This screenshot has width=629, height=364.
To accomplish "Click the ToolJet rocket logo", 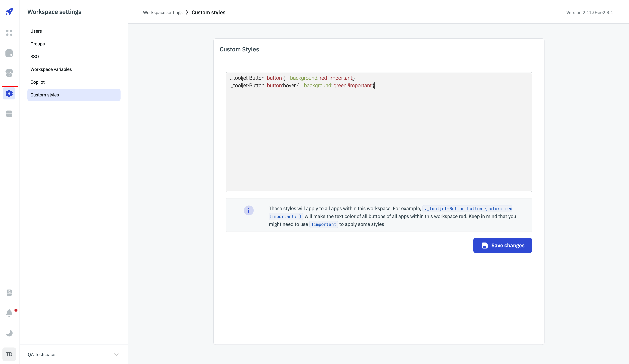I will (9, 11).
